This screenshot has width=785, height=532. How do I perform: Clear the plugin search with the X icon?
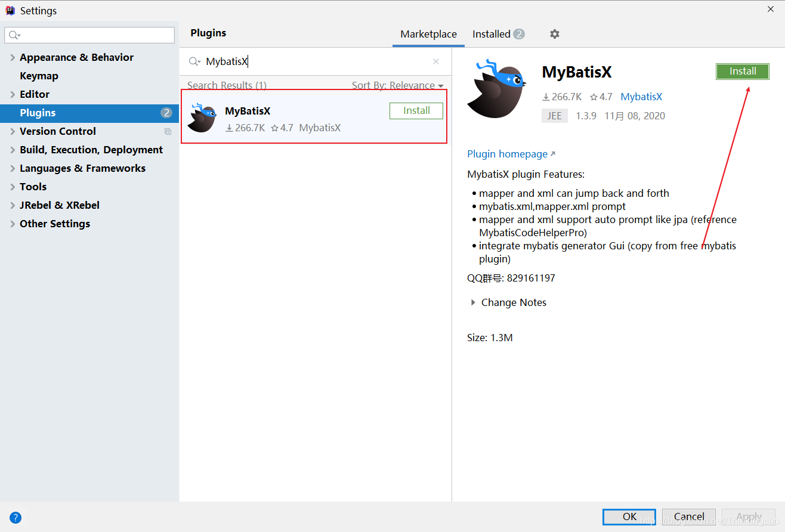(436, 61)
